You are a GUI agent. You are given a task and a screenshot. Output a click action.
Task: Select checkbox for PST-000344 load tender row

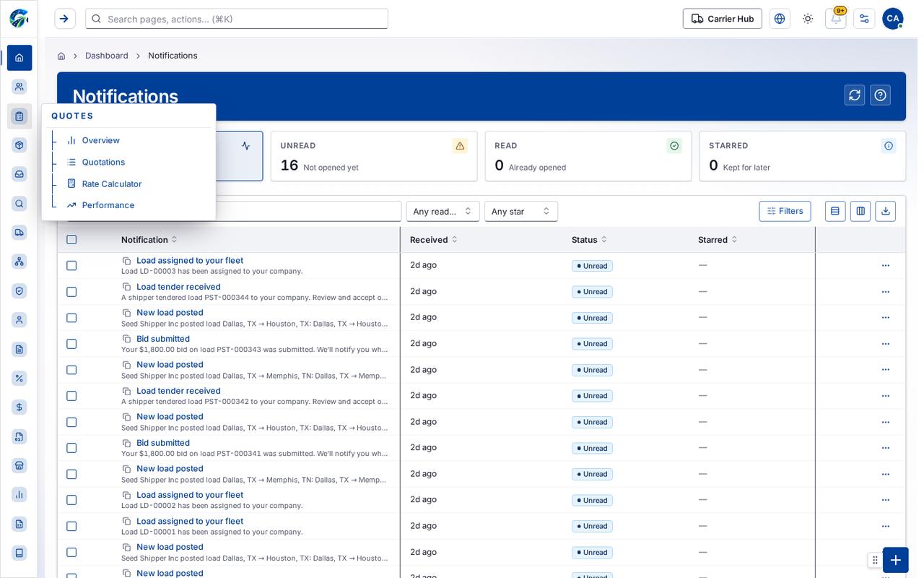click(71, 292)
